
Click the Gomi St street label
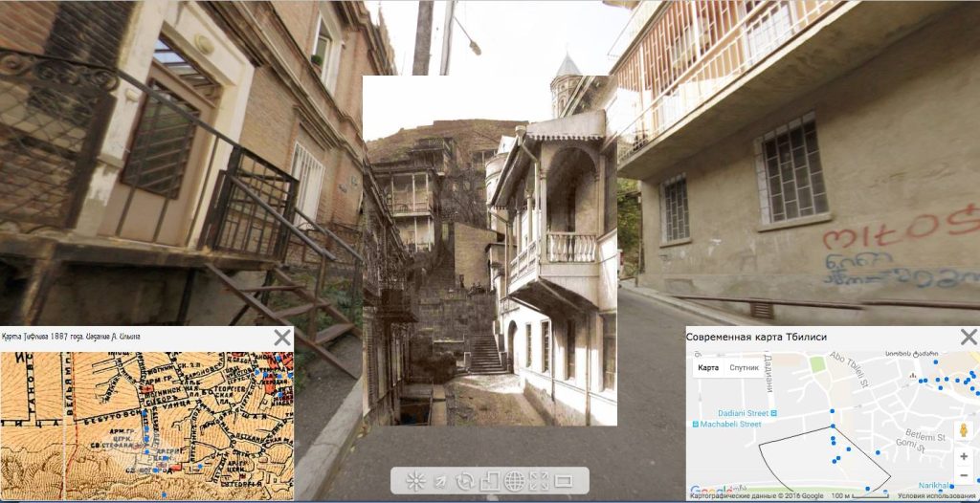coord(910,445)
